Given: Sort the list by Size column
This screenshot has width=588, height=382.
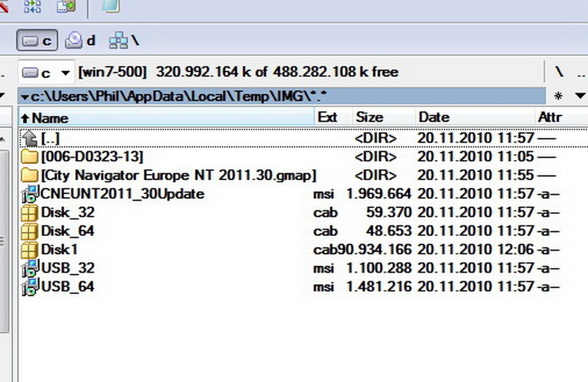Looking at the screenshot, I should (x=369, y=118).
